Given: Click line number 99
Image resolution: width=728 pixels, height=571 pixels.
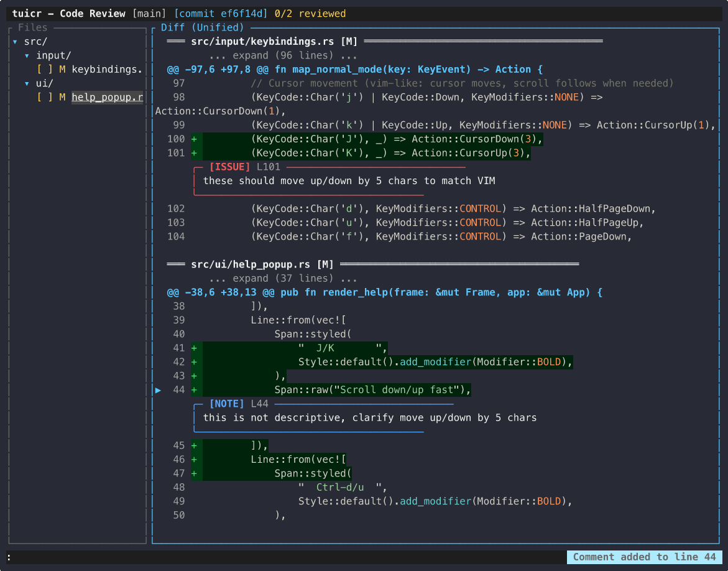Looking at the screenshot, I should pyautogui.click(x=179, y=126).
